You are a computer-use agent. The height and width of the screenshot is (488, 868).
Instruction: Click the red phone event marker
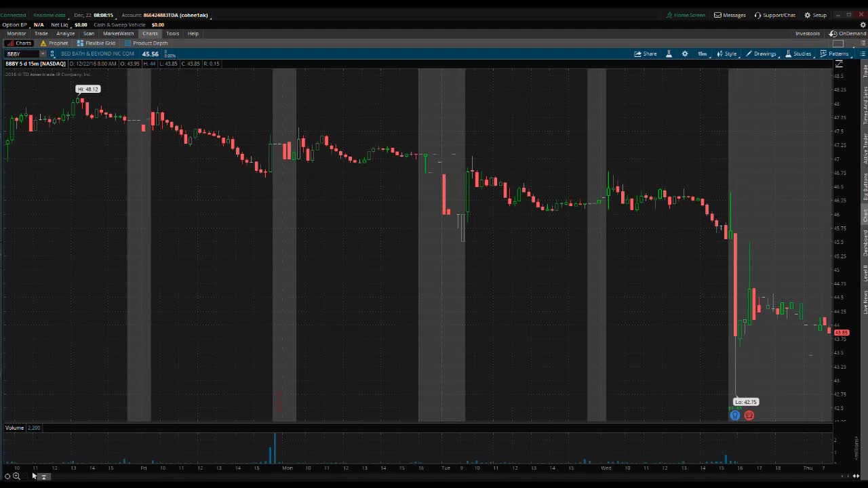[x=749, y=415]
